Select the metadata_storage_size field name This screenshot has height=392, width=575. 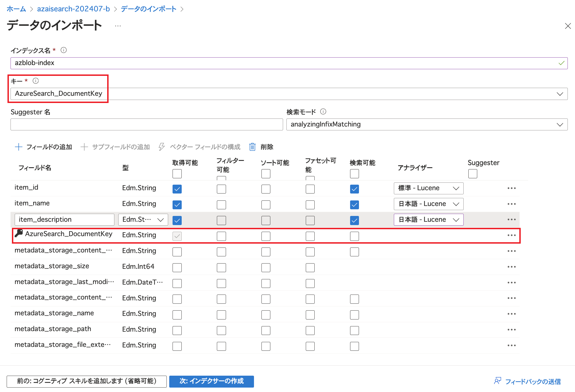tap(52, 266)
